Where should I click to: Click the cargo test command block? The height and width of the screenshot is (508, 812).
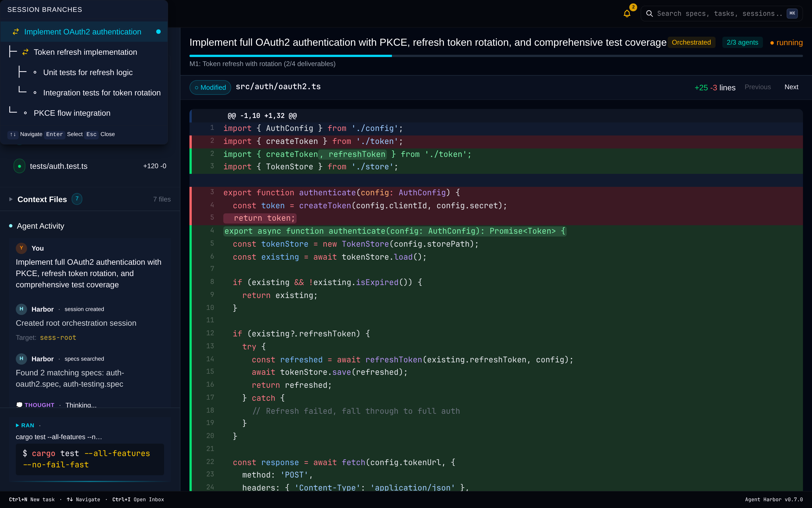point(90,459)
